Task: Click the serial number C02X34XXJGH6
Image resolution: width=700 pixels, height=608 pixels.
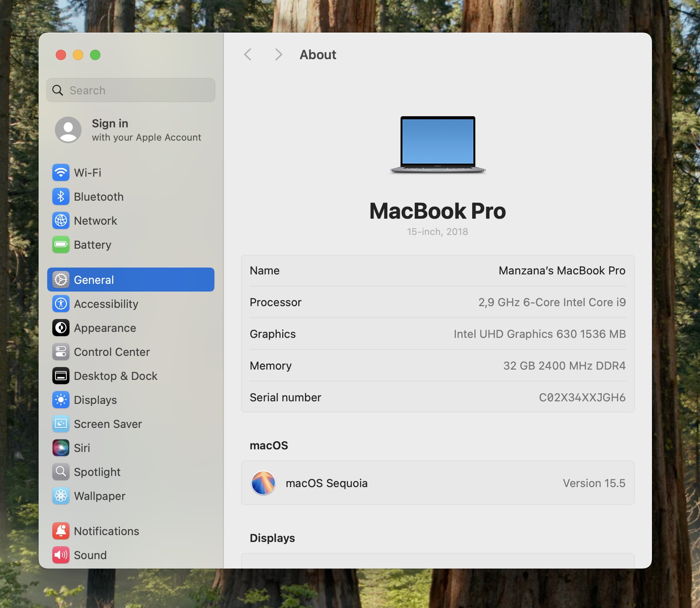Action: tap(582, 398)
